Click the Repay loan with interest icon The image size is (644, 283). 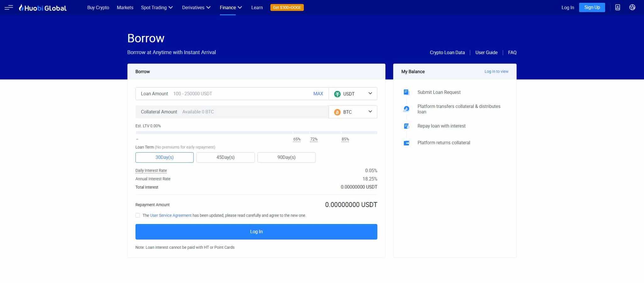[406, 126]
